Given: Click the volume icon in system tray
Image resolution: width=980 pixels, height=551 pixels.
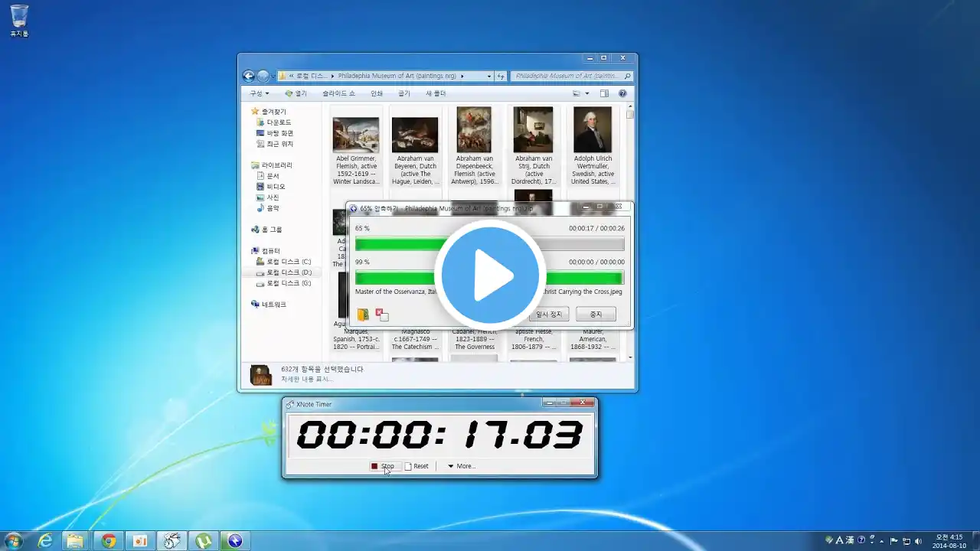Looking at the screenshot, I should [918, 541].
